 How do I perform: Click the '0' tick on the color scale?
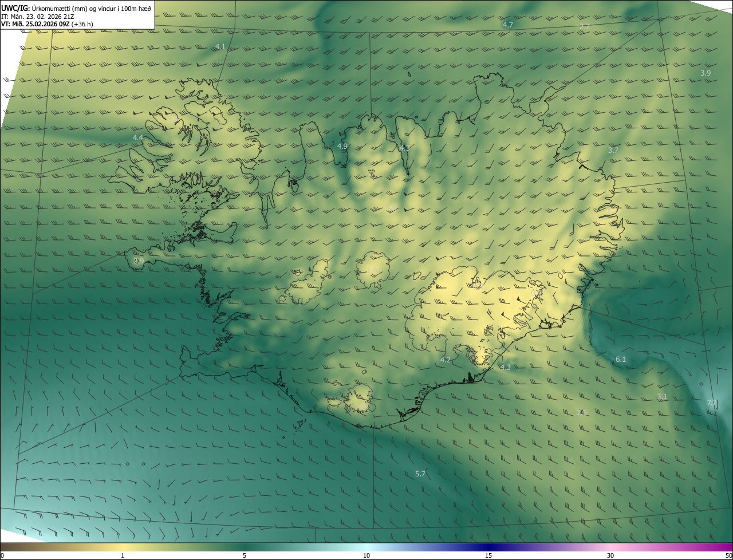(x=2, y=555)
